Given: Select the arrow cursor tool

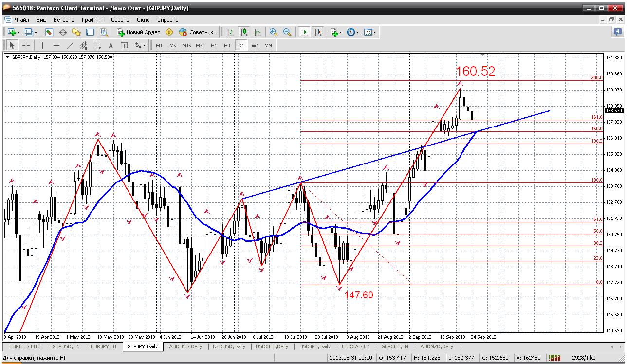Looking at the screenshot, I should coord(12,45).
